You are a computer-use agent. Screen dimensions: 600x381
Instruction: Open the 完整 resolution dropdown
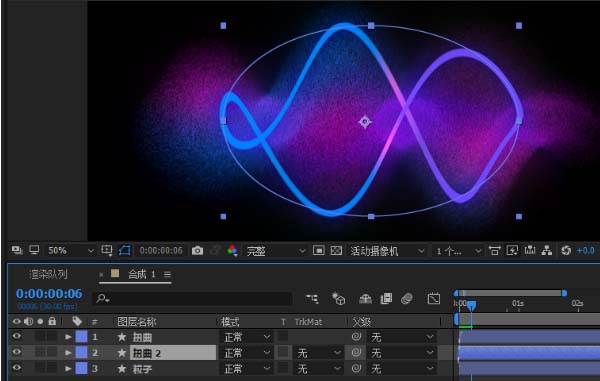coord(275,251)
